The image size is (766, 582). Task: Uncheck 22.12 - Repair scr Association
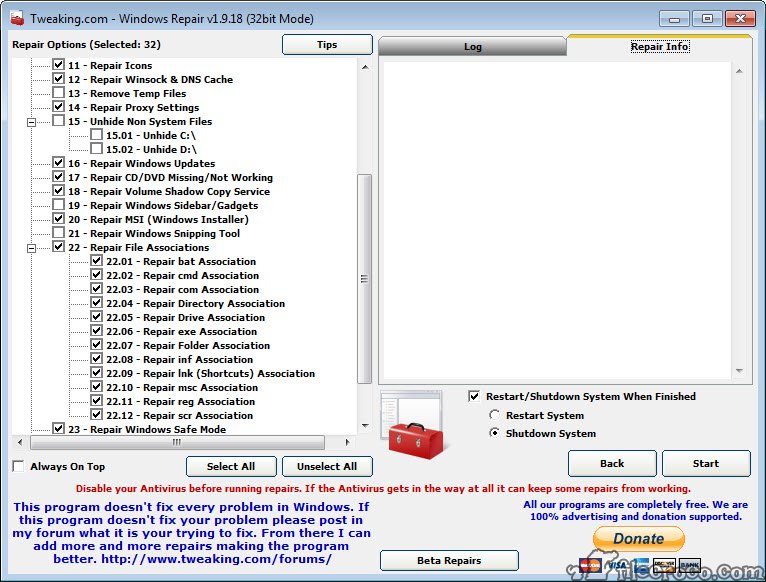tap(97, 415)
